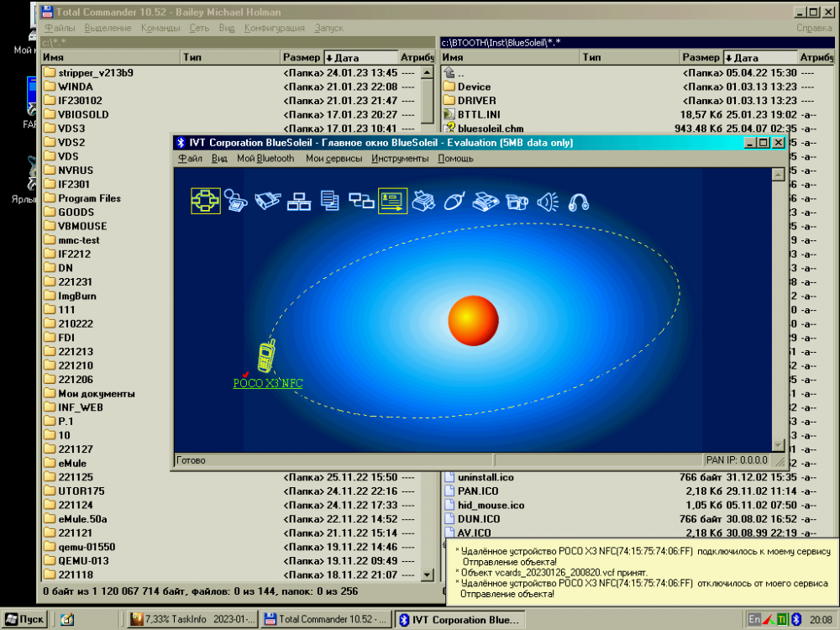This screenshot has height=630, width=840.
Task: Select the Object Push business card icon
Action: (392, 202)
